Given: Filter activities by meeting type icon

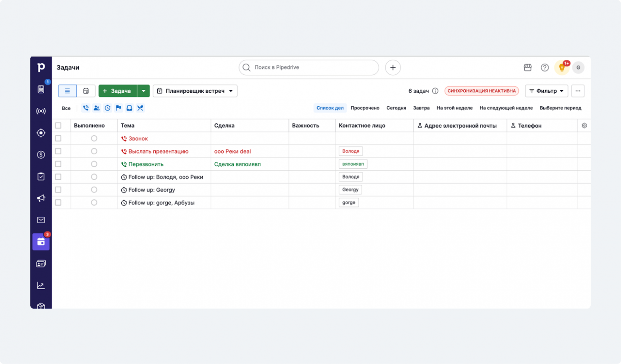Looking at the screenshot, I should (96, 108).
